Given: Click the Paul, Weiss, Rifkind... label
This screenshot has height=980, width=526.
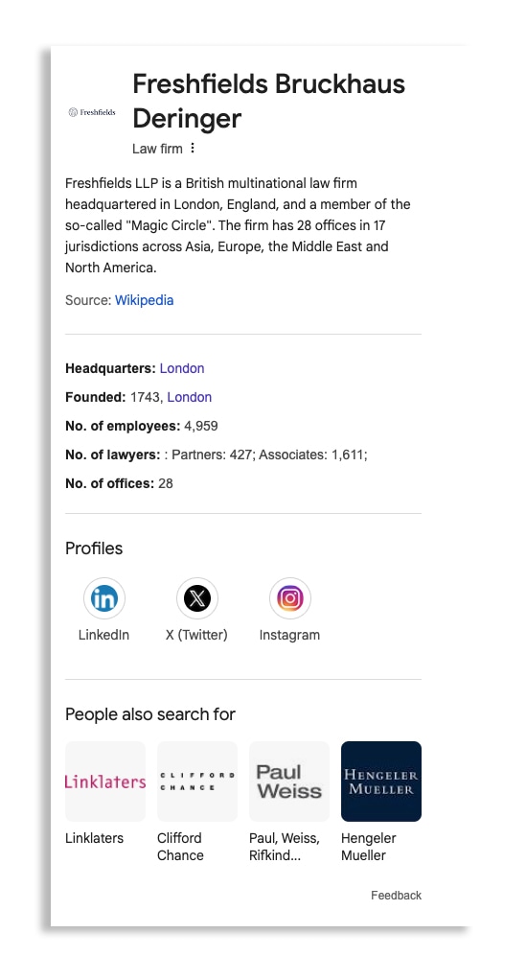Looking at the screenshot, I should point(285,847).
